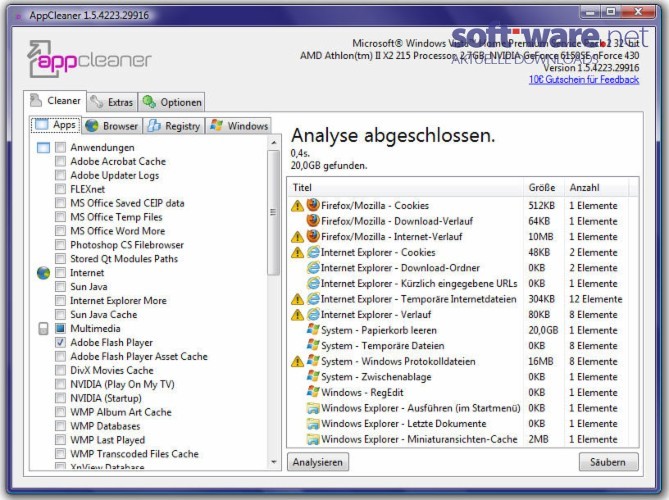
Task: Click the Firefox icon in the Cookies row
Action: [313, 205]
